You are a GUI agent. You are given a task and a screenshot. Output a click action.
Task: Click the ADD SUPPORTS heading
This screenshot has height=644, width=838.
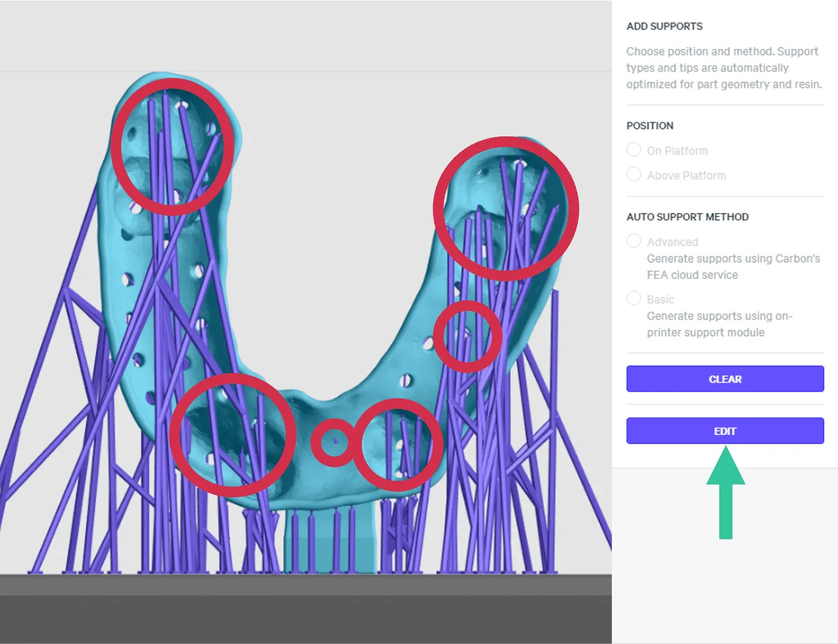[x=665, y=26]
